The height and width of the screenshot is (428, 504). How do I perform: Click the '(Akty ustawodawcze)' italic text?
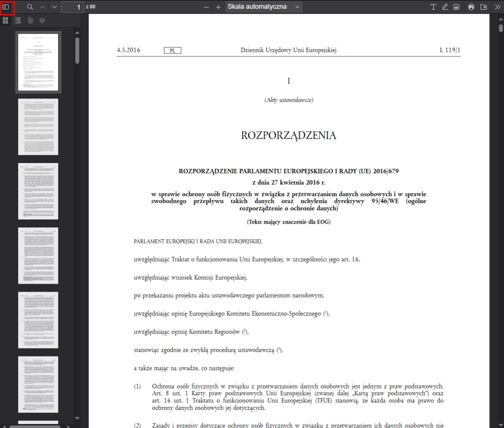[288, 100]
